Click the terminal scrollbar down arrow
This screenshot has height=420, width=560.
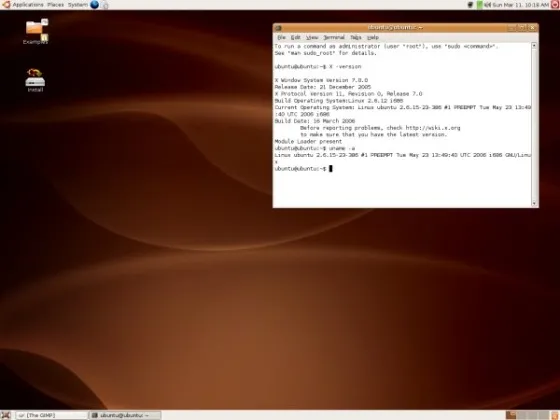(x=534, y=203)
